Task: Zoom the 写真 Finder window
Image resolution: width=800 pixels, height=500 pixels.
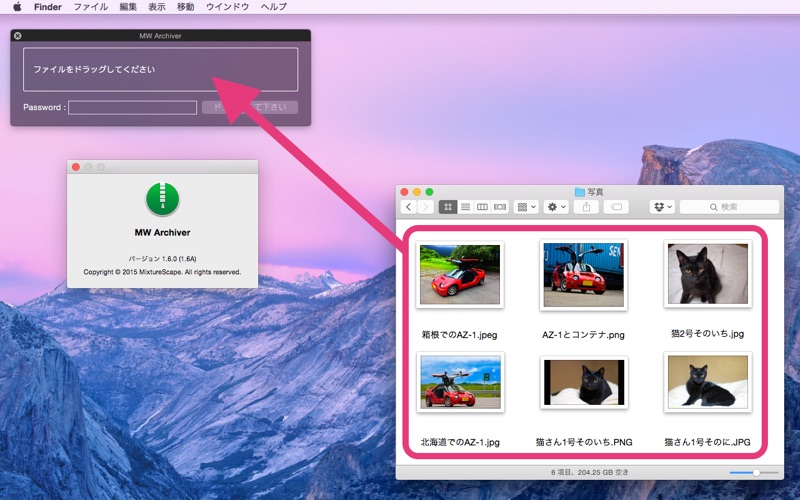Action: pos(429,192)
